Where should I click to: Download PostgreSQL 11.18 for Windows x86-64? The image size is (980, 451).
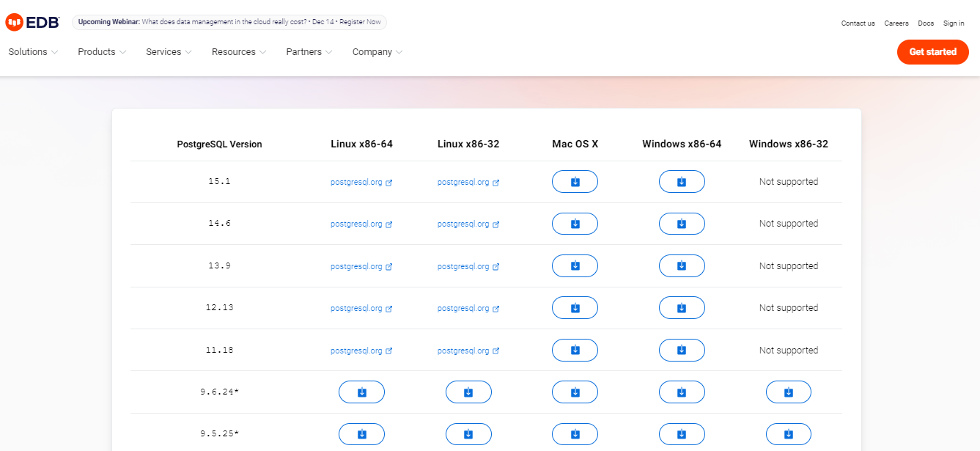pyautogui.click(x=682, y=351)
